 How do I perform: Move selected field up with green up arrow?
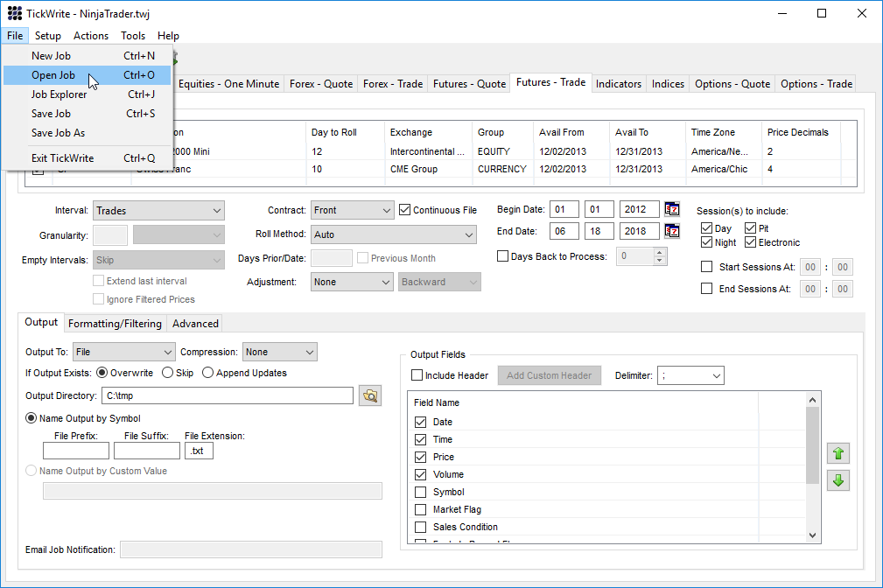[x=837, y=453]
